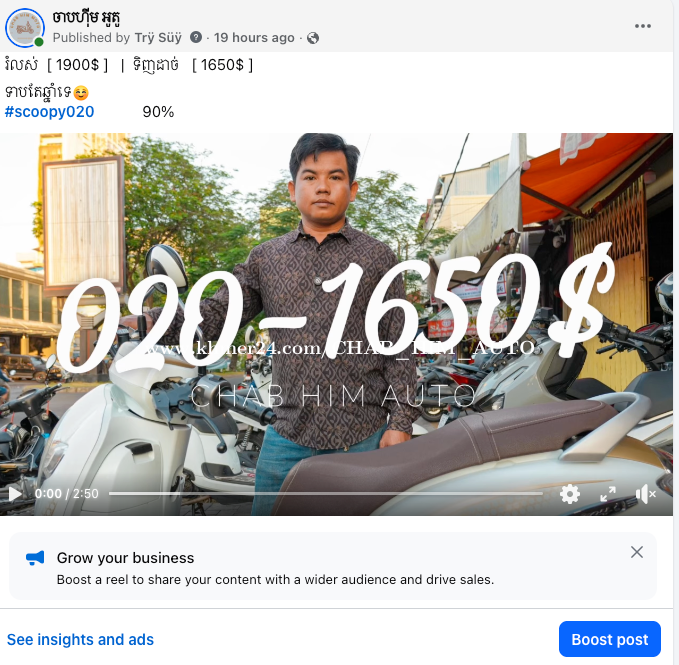
Task: Play the scooter video
Action: (15, 493)
